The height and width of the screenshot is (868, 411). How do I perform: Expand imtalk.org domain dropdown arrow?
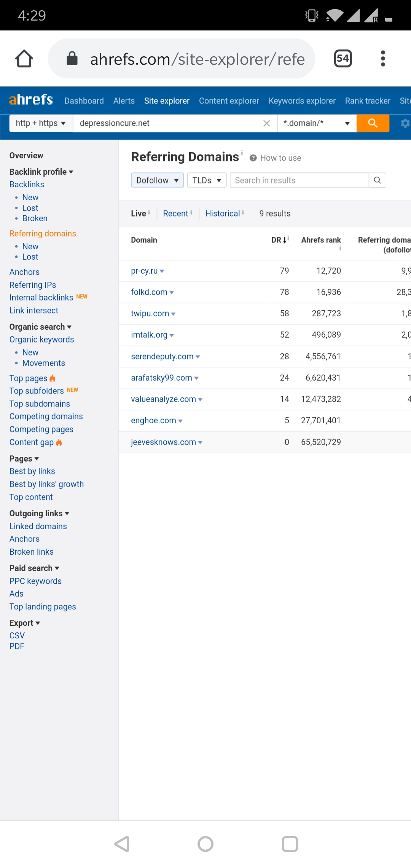coord(172,335)
